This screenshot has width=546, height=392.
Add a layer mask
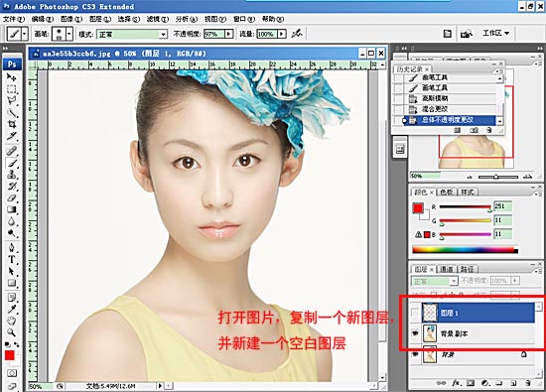(x=471, y=383)
